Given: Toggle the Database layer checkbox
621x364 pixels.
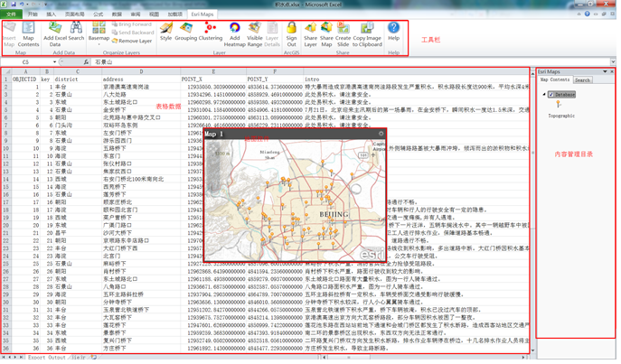Looking at the screenshot, I should (551, 94).
